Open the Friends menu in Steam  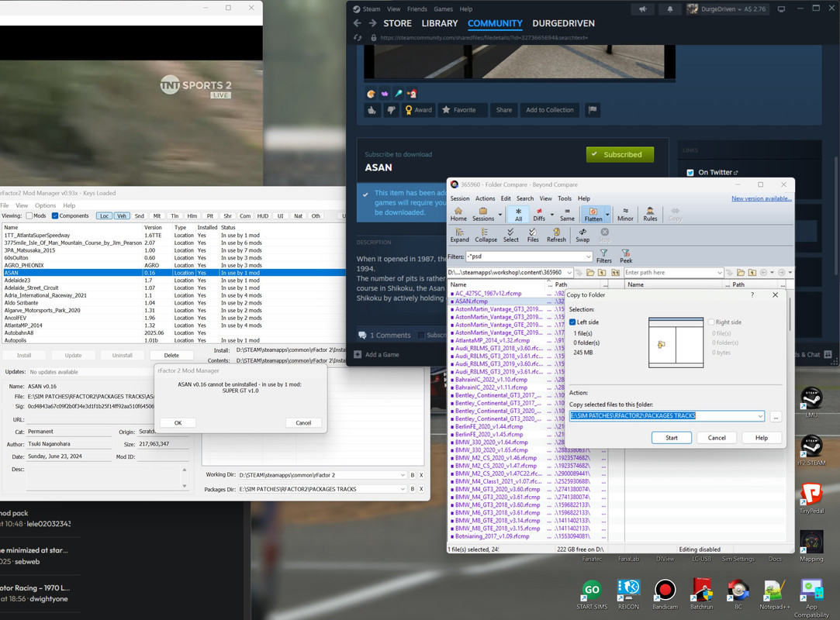(x=417, y=9)
